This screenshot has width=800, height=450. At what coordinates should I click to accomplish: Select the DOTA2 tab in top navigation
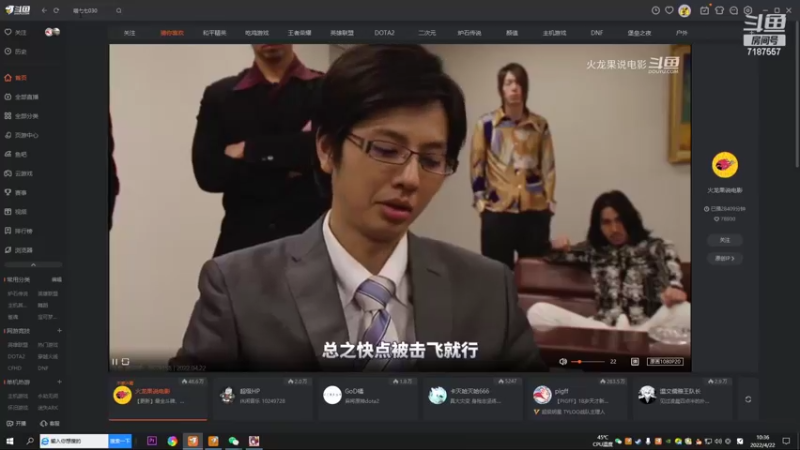click(384, 33)
